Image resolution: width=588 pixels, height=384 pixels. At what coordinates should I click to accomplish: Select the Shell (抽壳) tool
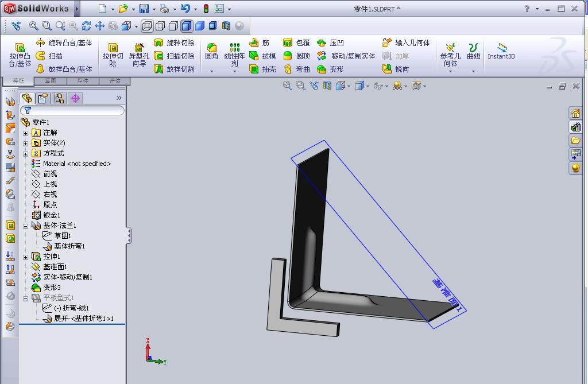pos(262,69)
